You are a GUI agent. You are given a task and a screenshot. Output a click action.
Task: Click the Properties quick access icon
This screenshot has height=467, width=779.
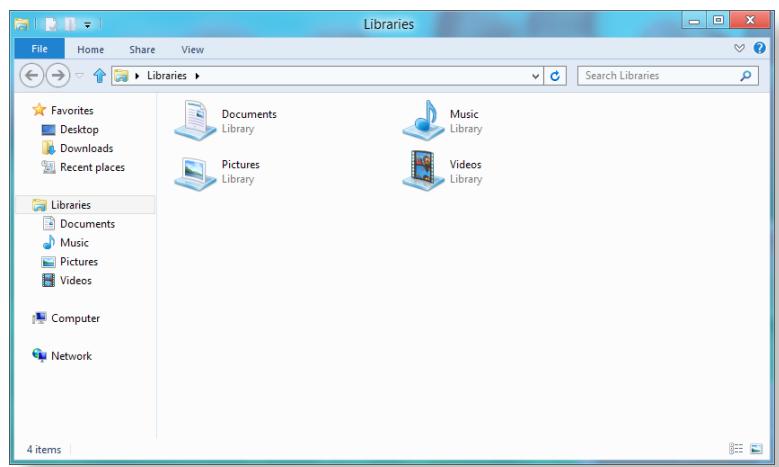click(51, 24)
